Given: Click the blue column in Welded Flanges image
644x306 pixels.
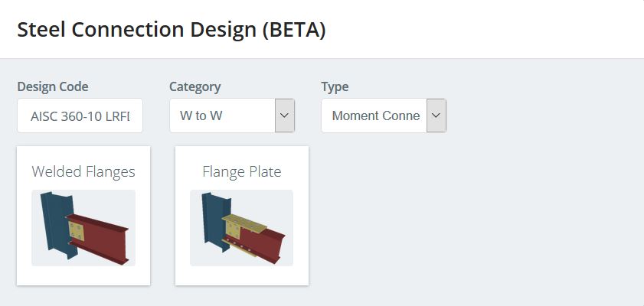Looking at the screenshot, I should [x=57, y=222].
